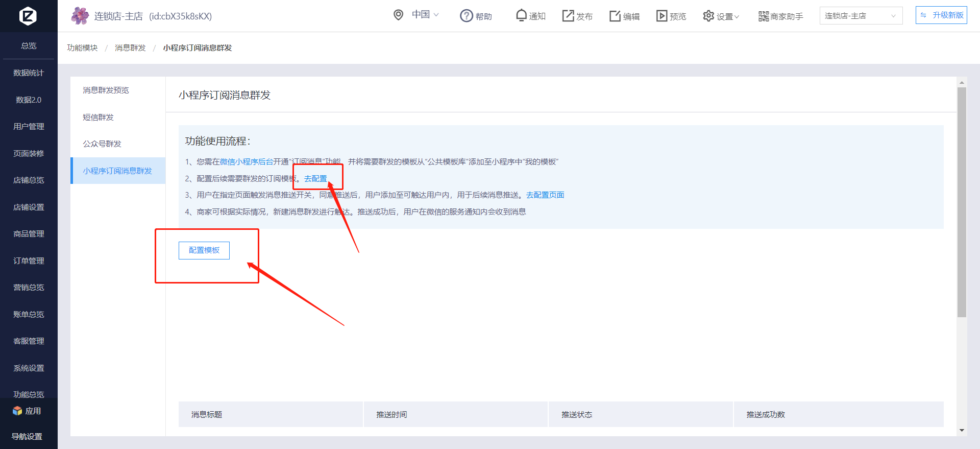Click the 消息群发 breadcrumb
This screenshot has width=980, height=449.
(130, 48)
